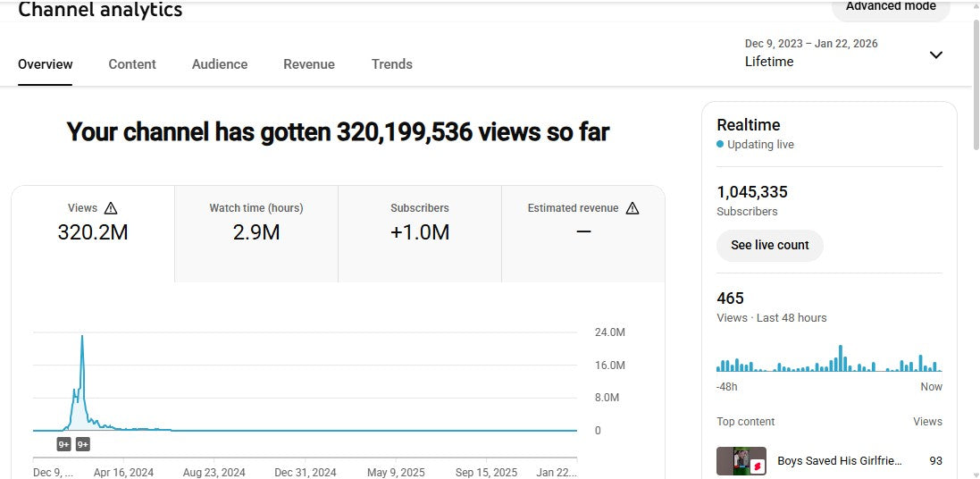Viewport: 980px width, 479px height.
Task: Click the Estimated revenue warning triangle icon
Action: [x=632, y=208]
